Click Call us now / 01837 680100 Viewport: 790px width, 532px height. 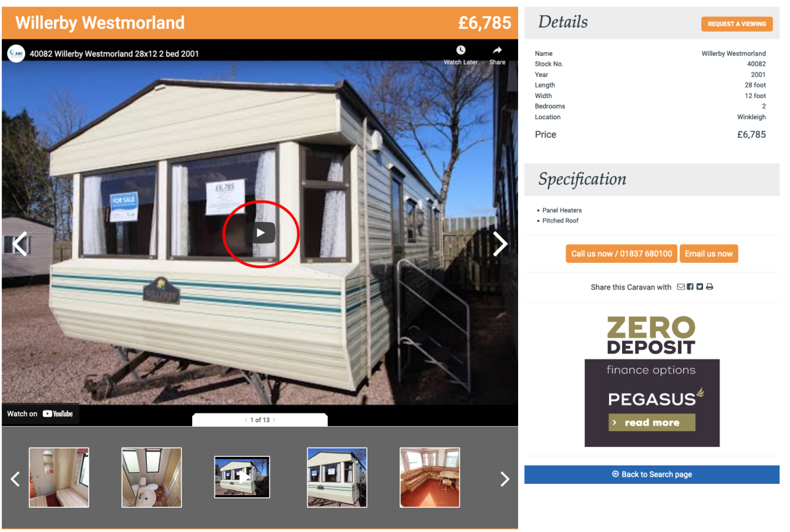[621, 253]
